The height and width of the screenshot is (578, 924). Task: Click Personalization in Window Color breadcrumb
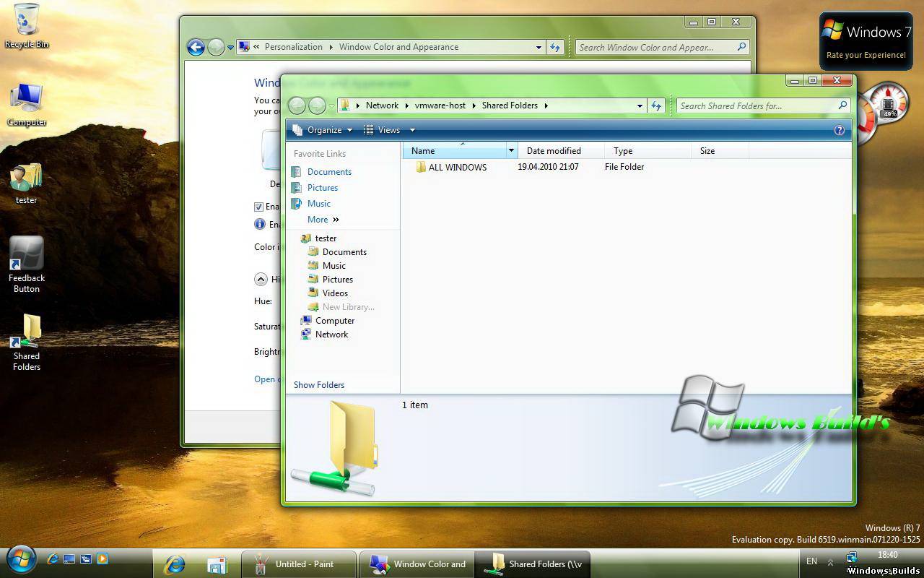pyautogui.click(x=294, y=47)
